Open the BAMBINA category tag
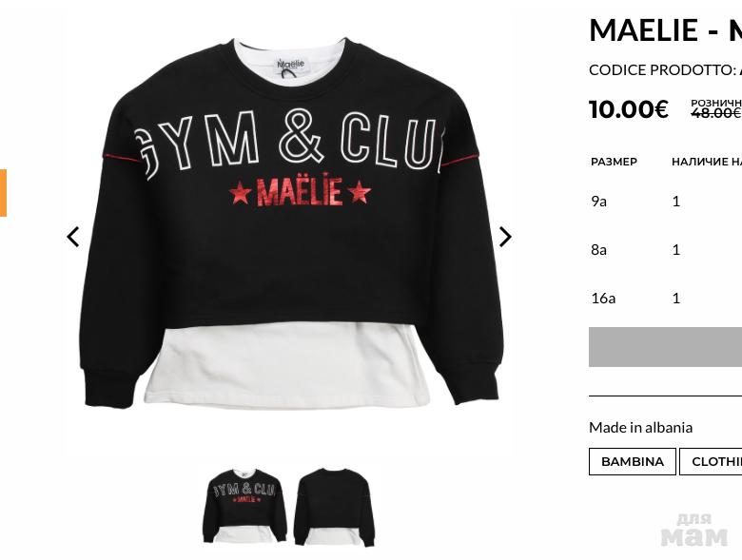The width and height of the screenshot is (742, 560). point(633,461)
